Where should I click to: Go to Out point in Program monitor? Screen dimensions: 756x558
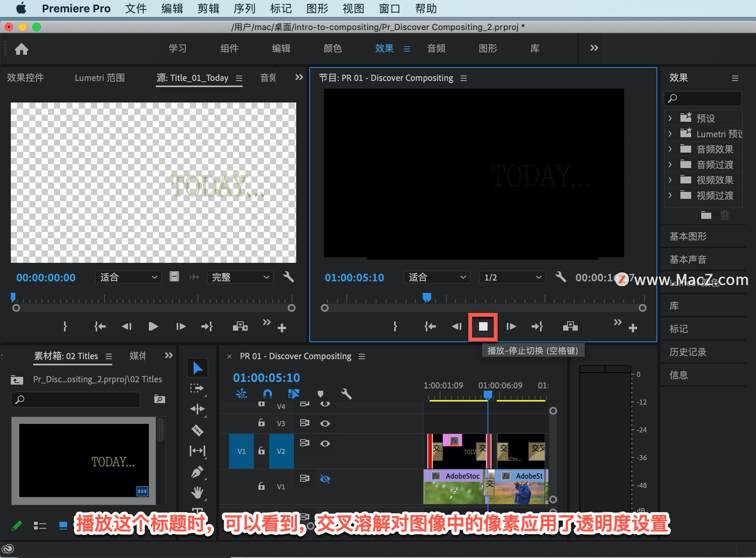[537, 326]
